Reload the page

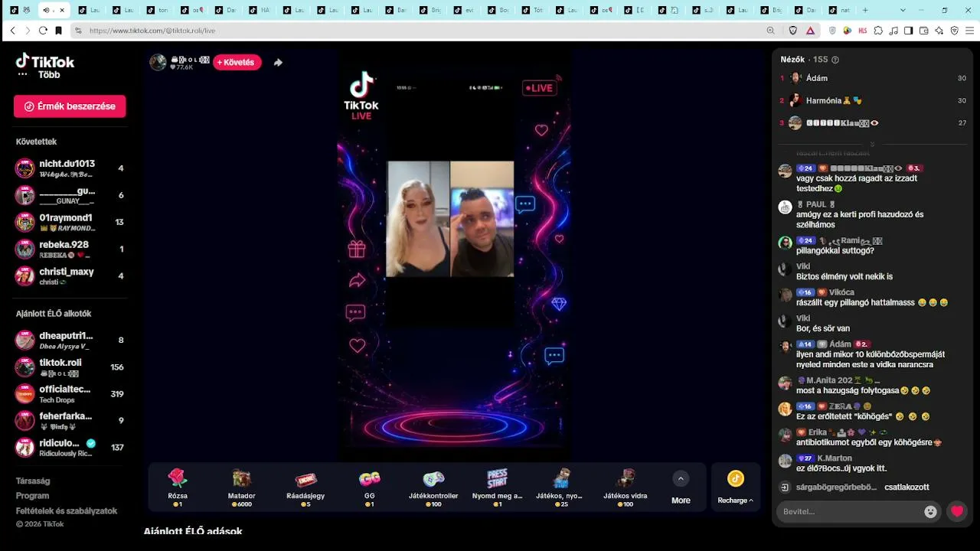(43, 31)
